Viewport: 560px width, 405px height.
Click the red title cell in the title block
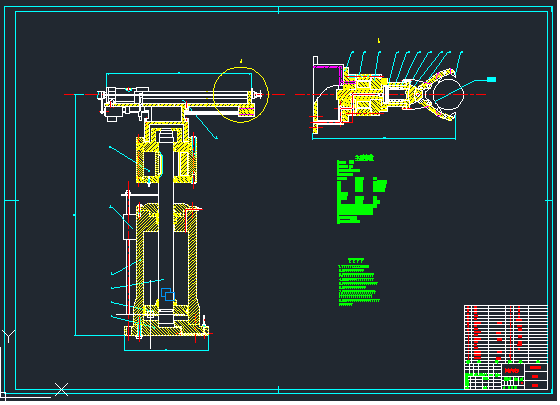point(513,370)
